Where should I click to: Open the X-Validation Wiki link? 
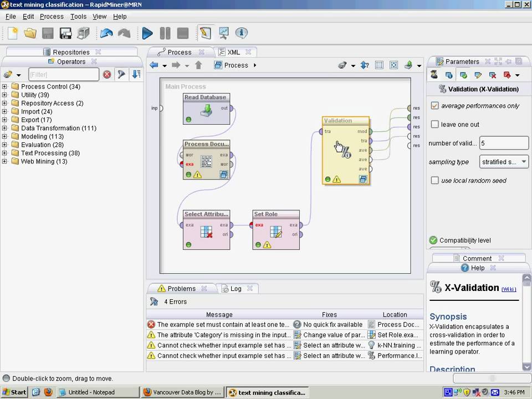pos(509,289)
